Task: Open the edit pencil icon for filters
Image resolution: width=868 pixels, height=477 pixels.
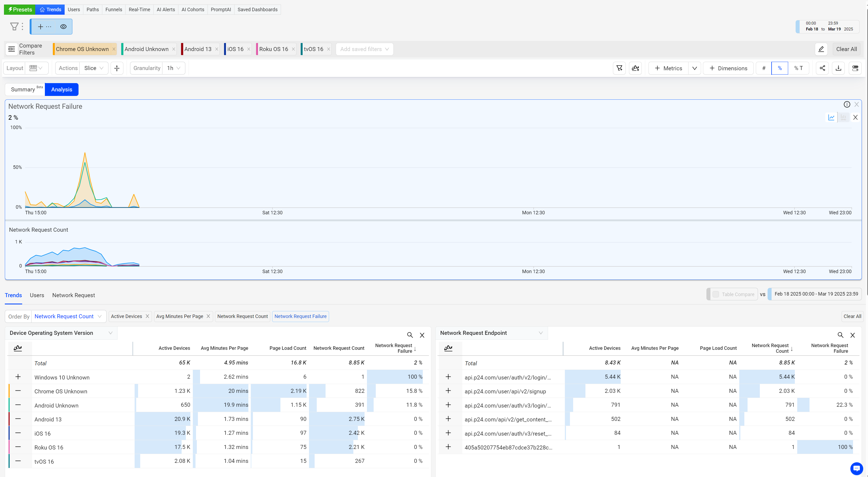Action: [x=821, y=49]
